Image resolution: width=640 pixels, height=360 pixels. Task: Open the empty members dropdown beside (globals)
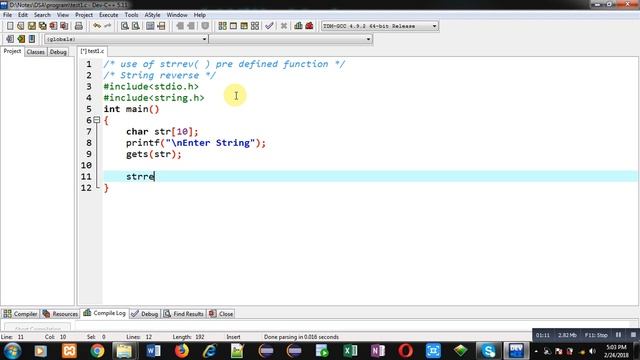point(291,39)
